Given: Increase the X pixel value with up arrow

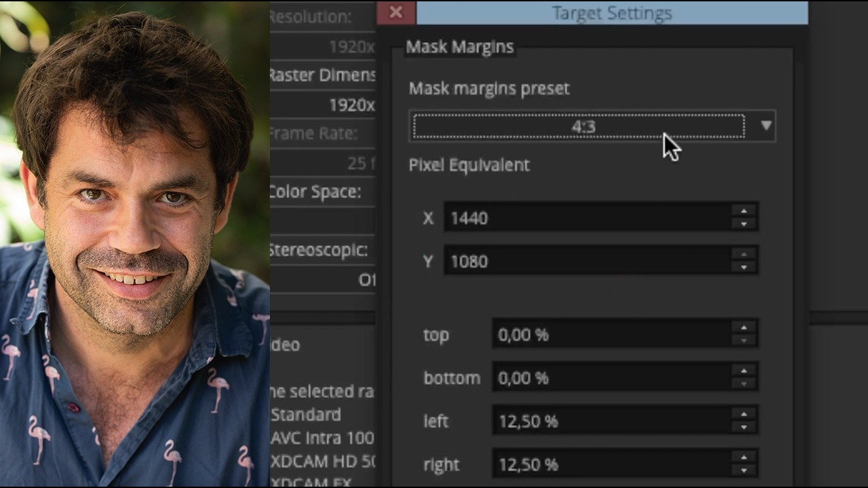Looking at the screenshot, I should (744, 211).
